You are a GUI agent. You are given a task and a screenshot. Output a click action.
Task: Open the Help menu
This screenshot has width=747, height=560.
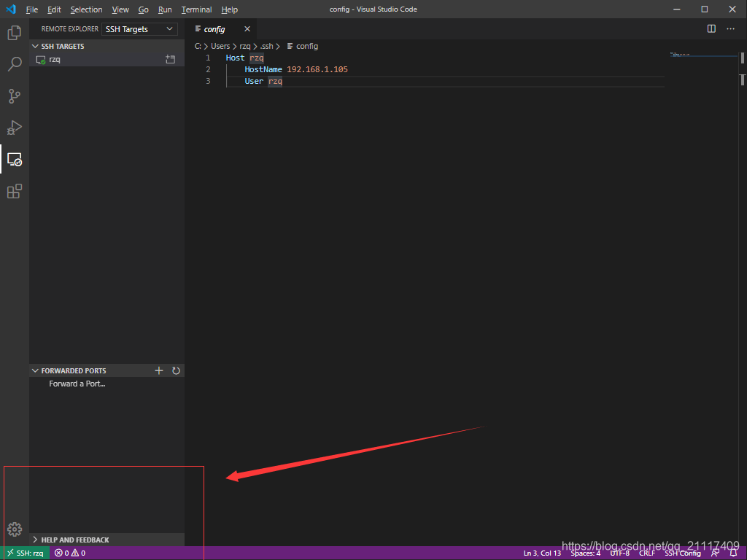[x=229, y=9]
